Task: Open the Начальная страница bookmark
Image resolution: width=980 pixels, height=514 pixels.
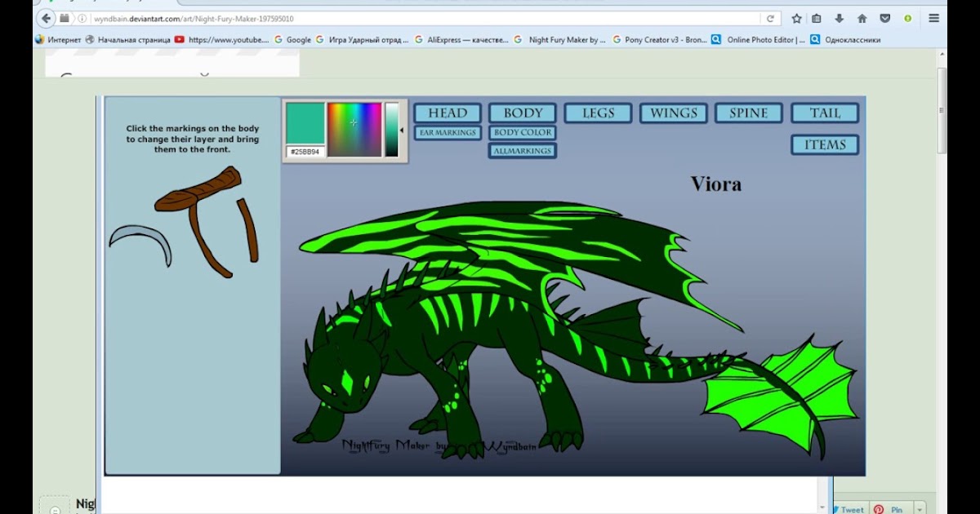Action: 127,39
